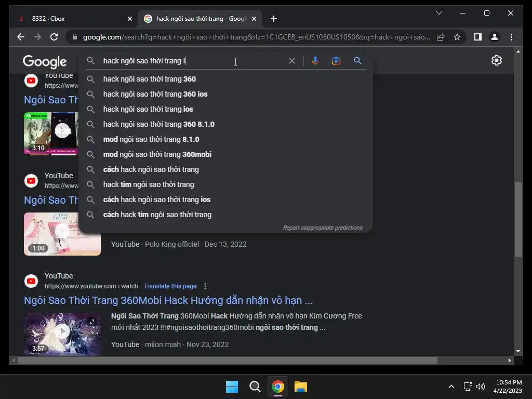Focus the Google search input field

[193, 61]
